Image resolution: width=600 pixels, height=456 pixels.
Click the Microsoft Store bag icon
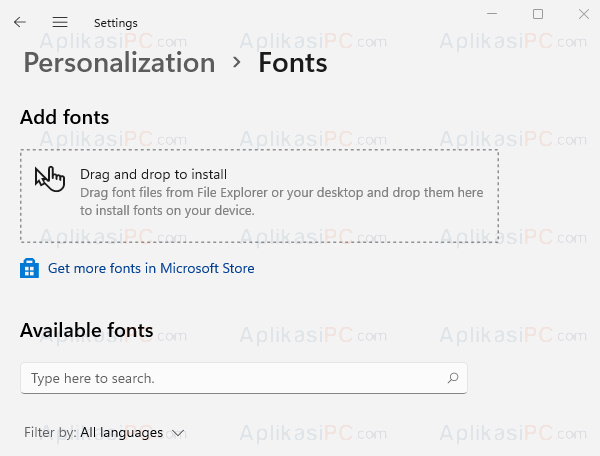[29, 268]
